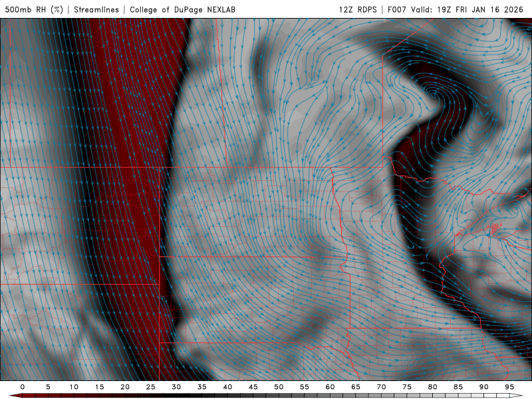Click the legend number "40"

pos(227,387)
